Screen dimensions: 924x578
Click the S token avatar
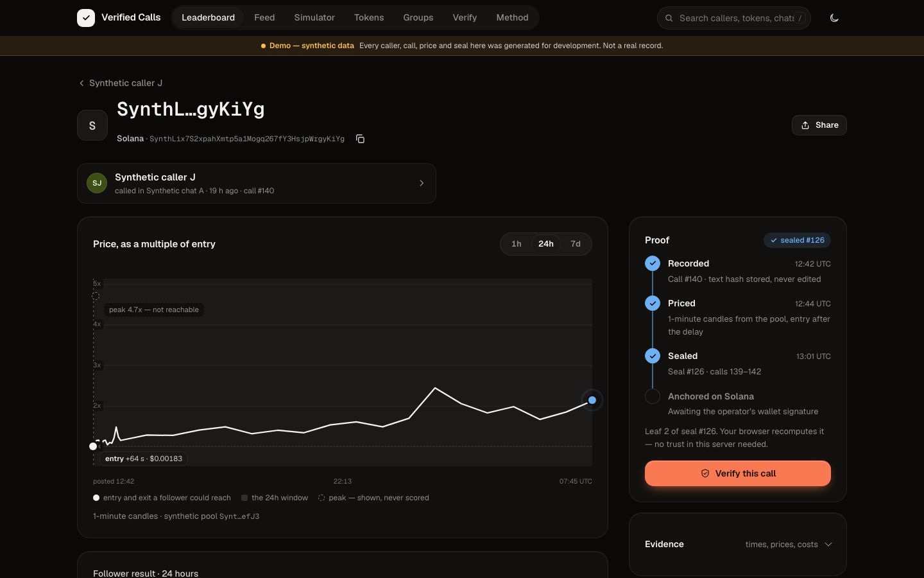[x=92, y=125]
